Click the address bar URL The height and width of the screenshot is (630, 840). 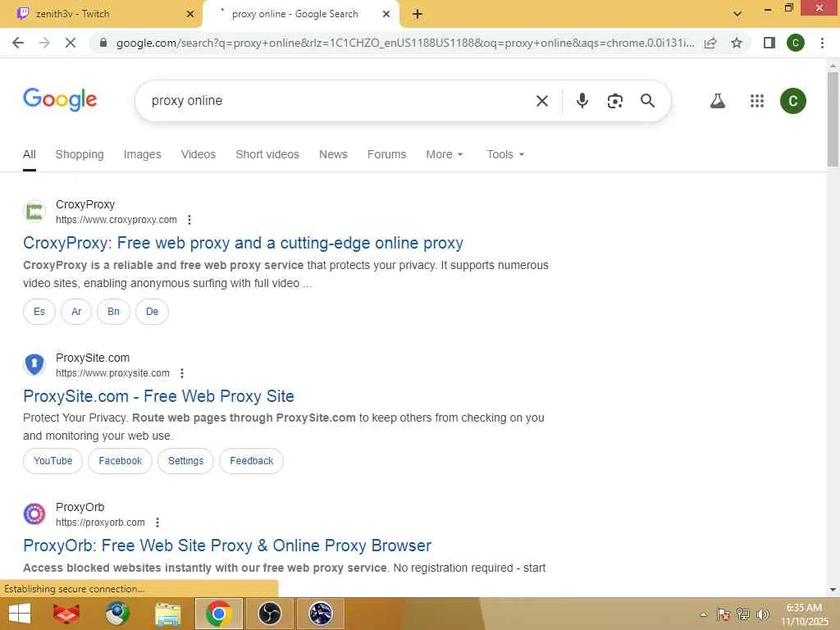(x=405, y=43)
